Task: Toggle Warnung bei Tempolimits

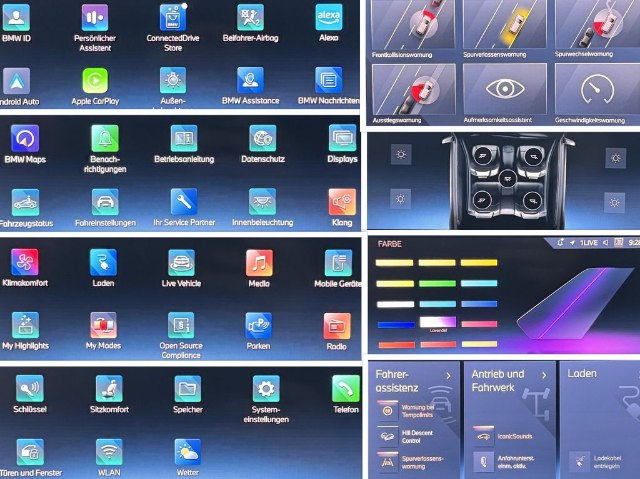Action: [387, 409]
